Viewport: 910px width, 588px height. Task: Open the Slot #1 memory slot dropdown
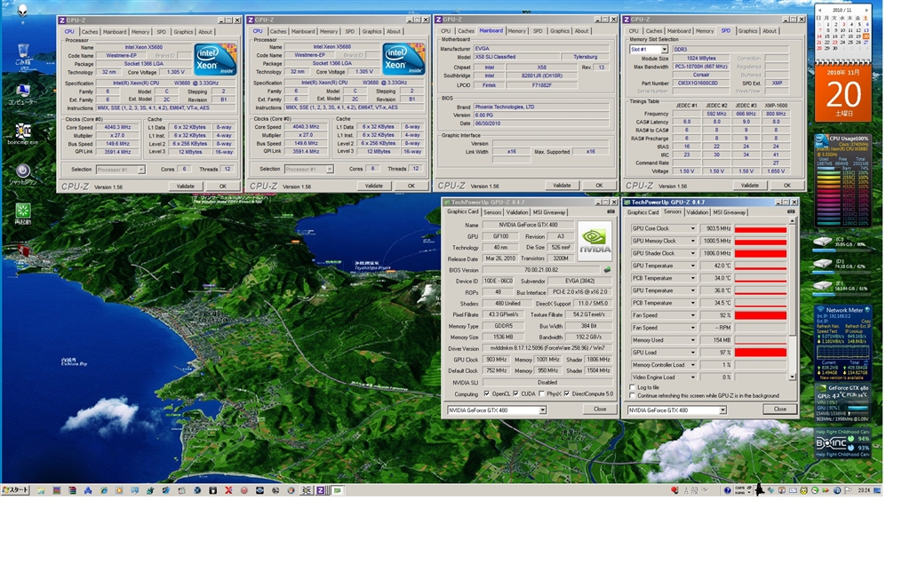664,50
